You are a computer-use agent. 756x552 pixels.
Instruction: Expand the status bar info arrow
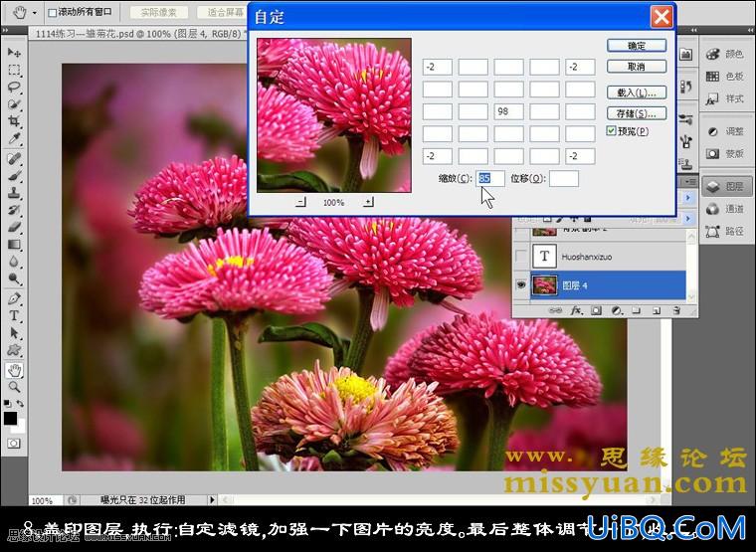click(212, 500)
